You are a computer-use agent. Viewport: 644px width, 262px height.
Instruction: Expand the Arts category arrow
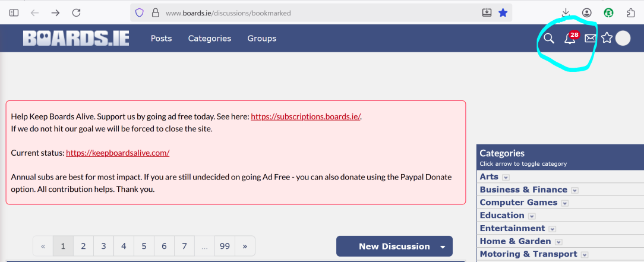(x=506, y=178)
